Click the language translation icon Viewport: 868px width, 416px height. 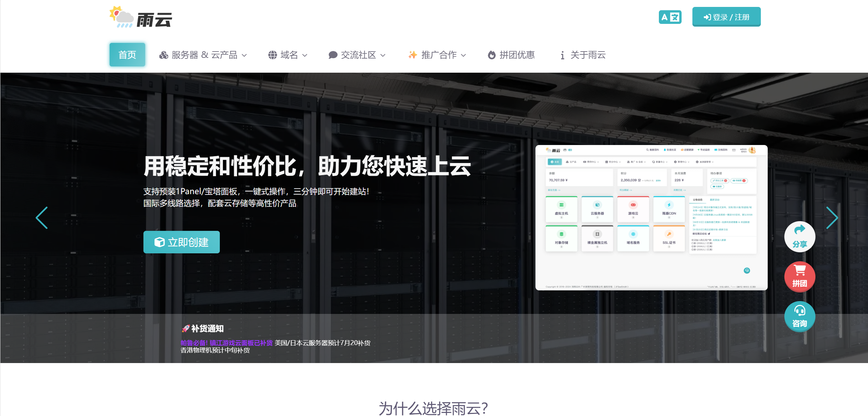point(670,17)
